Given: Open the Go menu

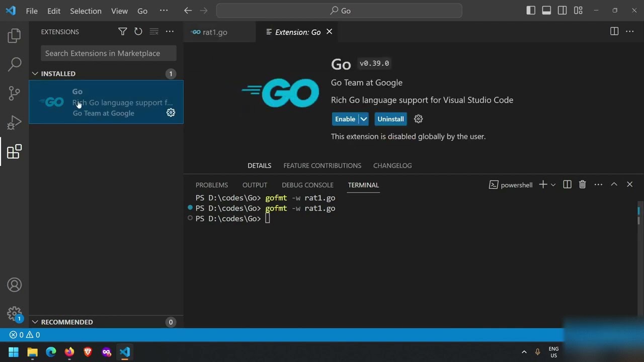Looking at the screenshot, I should point(142,11).
